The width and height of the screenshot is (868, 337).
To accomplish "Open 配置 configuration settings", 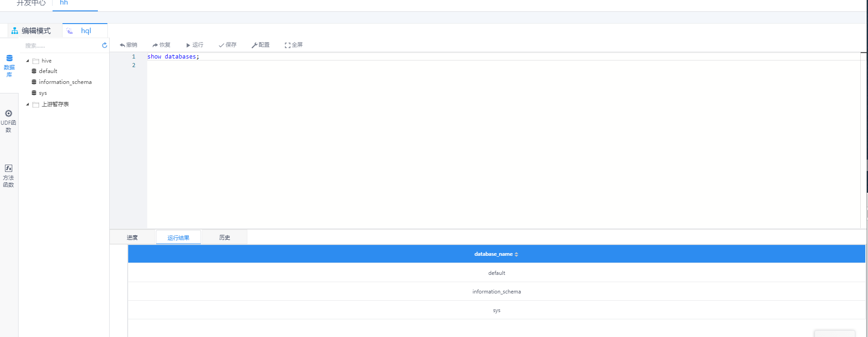I will coord(260,45).
